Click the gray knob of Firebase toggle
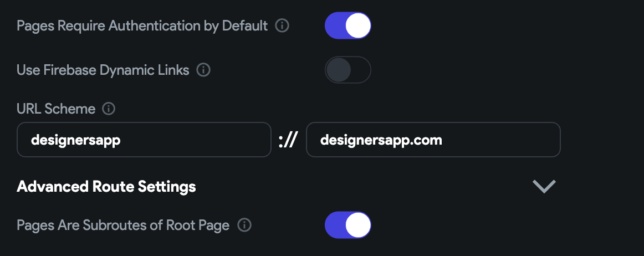 (339, 70)
